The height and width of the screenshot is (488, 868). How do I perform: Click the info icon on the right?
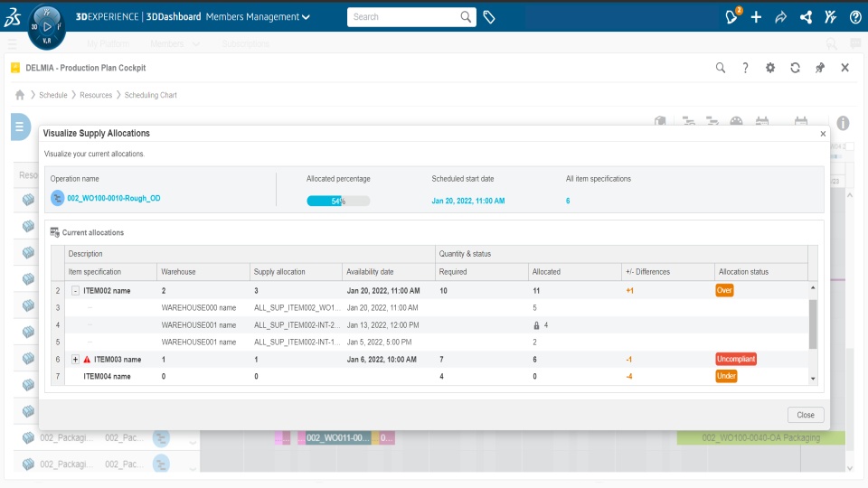(x=843, y=123)
